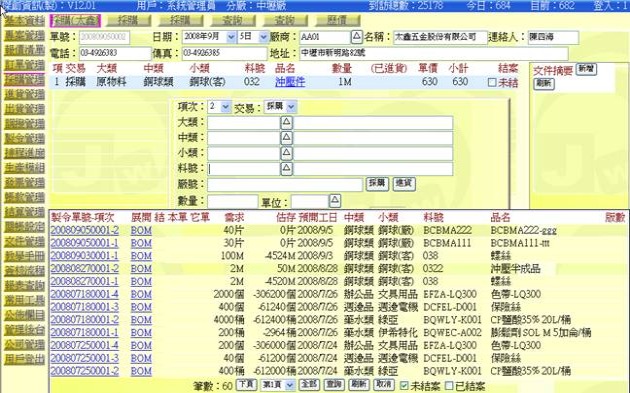Click the 下頁 next page button
The height and width of the screenshot is (393, 630).
click(246, 385)
